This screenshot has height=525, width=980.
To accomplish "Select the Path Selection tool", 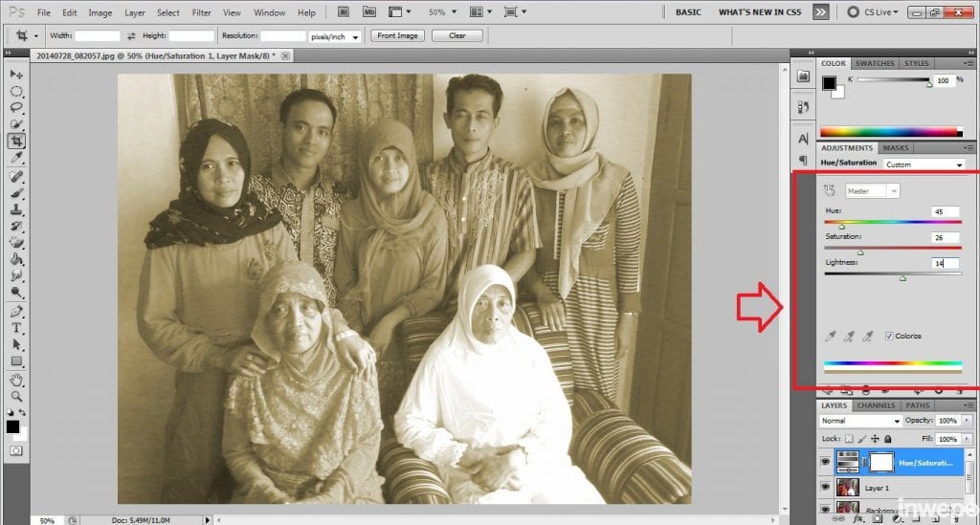I will 16,344.
